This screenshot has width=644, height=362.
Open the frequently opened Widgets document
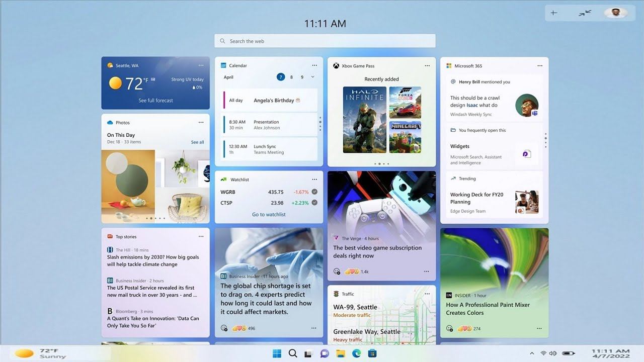[494, 147]
